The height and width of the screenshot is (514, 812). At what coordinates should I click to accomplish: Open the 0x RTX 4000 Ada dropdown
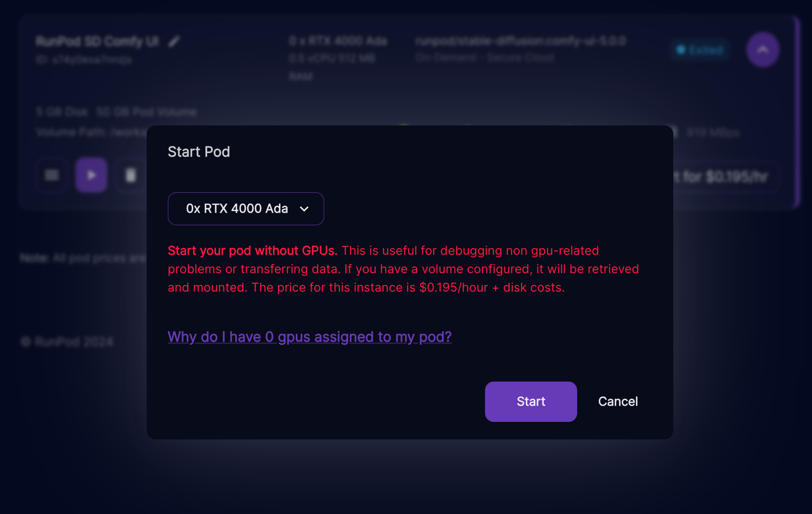pyautogui.click(x=245, y=209)
